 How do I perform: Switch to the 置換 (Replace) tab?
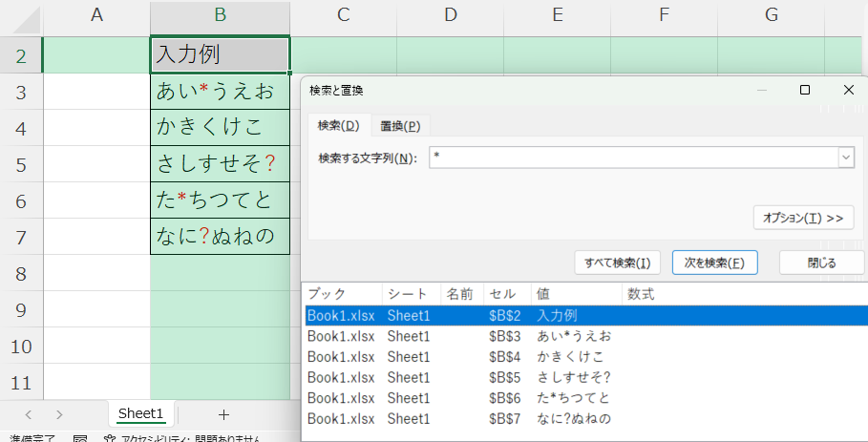[x=400, y=126]
